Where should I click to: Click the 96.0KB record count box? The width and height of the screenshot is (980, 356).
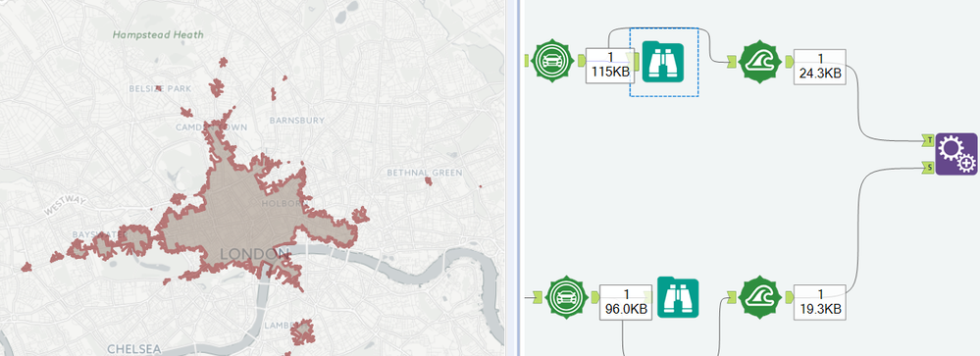625,302
